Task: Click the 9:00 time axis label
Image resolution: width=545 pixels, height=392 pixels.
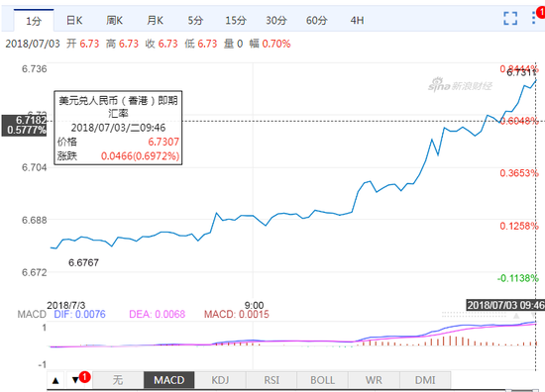Action: click(x=254, y=306)
